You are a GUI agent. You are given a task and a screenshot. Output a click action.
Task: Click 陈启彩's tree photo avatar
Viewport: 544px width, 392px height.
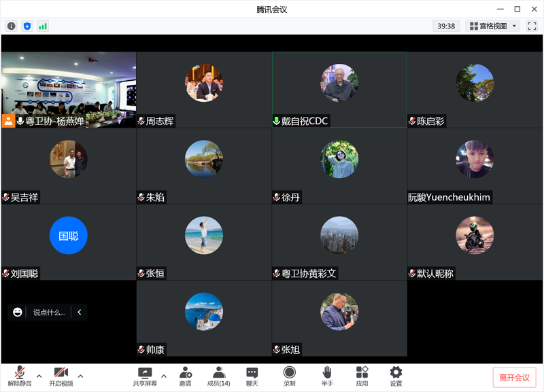click(x=475, y=83)
